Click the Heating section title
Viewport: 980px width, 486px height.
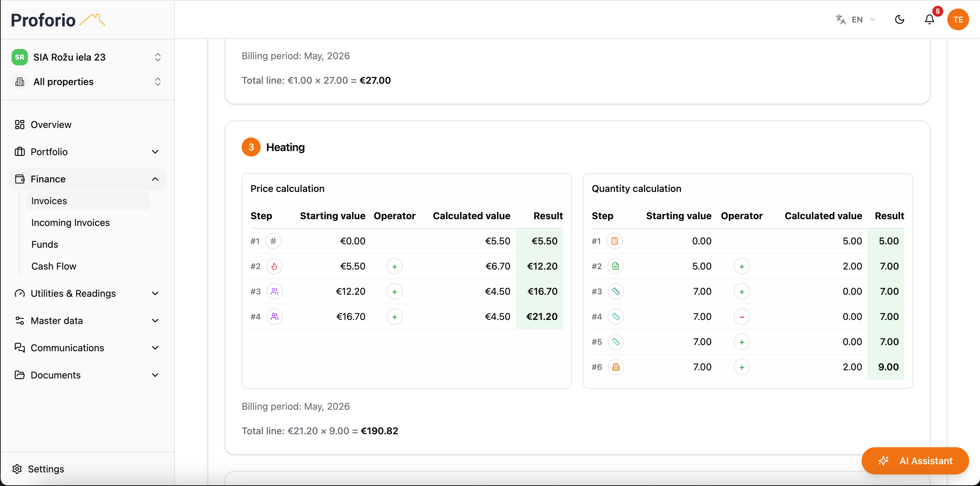point(285,147)
